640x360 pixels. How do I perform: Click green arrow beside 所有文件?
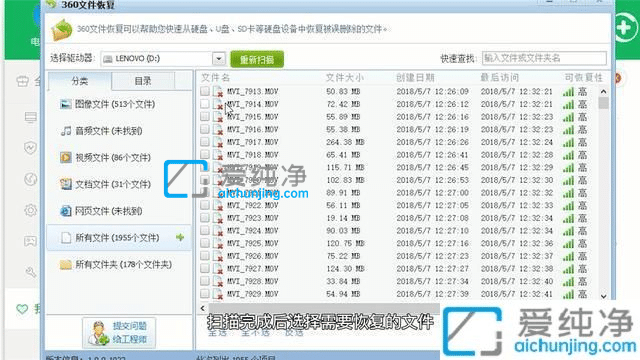click(180, 237)
